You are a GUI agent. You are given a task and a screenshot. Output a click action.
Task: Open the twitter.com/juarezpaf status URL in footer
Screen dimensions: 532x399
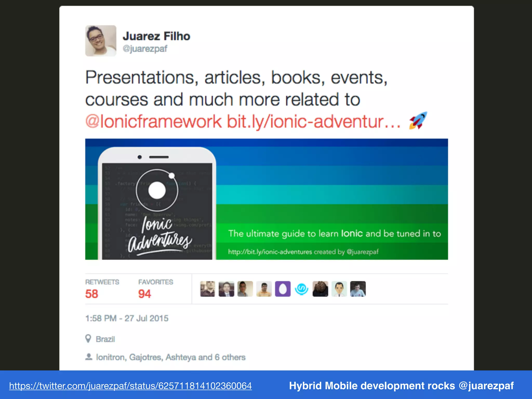pyautogui.click(x=130, y=386)
